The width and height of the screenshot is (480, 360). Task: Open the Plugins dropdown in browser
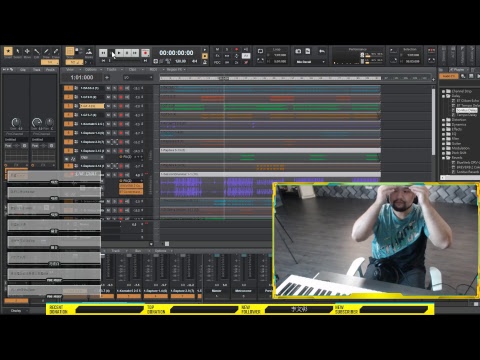(460, 70)
